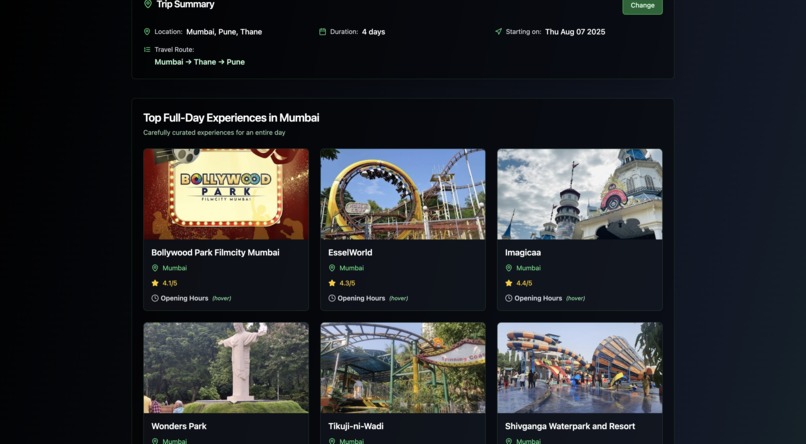The image size is (806, 444).
Task: Select the Mumbai → Thane → Pune route text
Action: click(x=199, y=62)
